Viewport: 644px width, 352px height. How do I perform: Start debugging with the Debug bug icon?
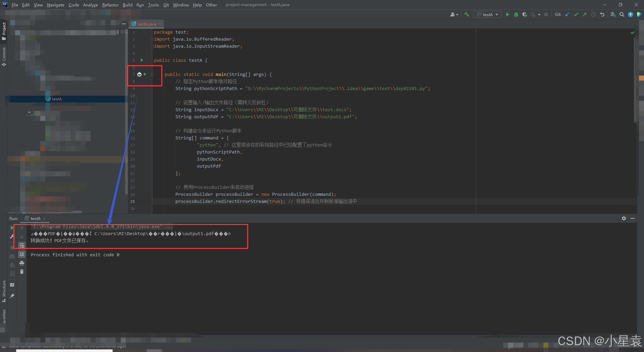pos(516,14)
